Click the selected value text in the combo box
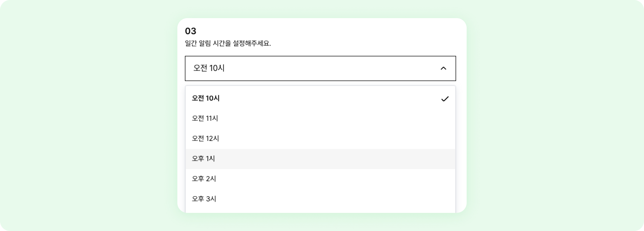Viewport: 644px width, 231px height. (x=209, y=68)
